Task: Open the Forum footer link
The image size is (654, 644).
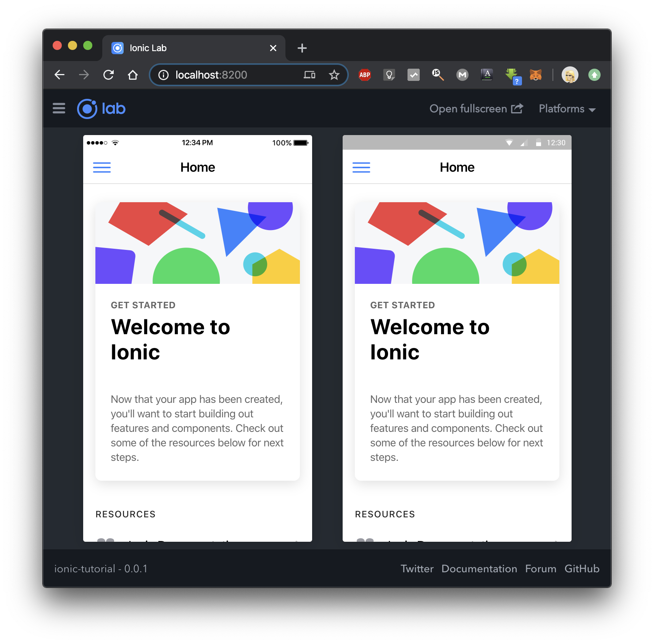Action: (541, 569)
